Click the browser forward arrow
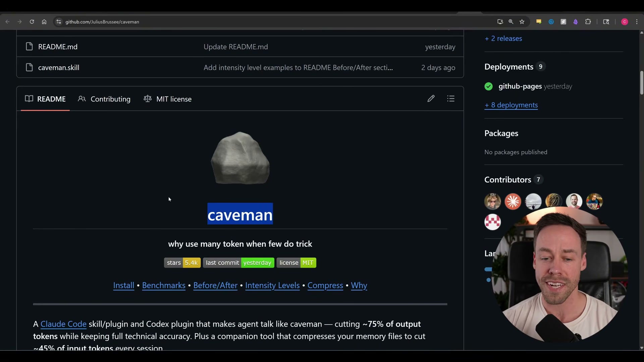 19,22
